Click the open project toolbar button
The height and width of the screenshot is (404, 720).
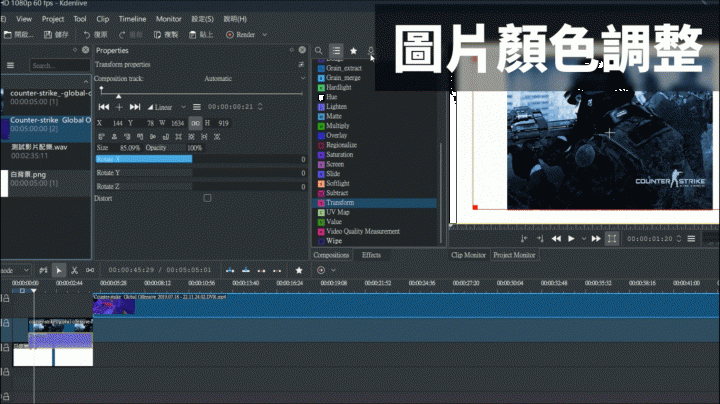pyautogui.click(x=19, y=34)
